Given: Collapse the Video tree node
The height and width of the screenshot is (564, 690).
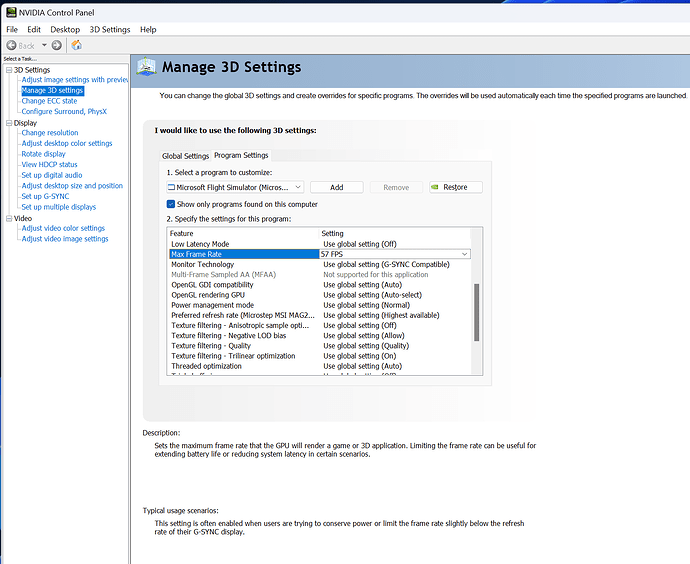Looking at the screenshot, I should coord(9,218).
